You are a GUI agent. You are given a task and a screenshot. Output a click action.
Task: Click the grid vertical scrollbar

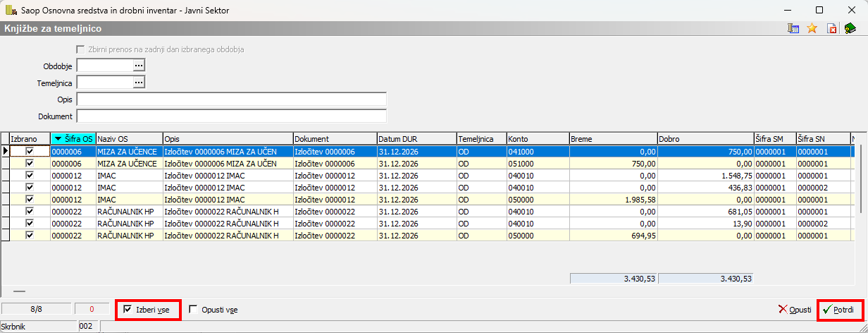point(860,179)
